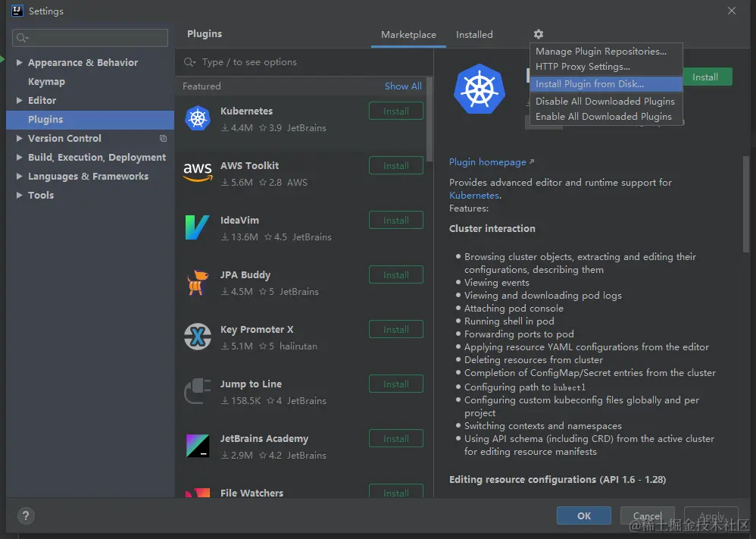
Task: Click the IdeaVim plugin logo
Action: tap(197, 227)
